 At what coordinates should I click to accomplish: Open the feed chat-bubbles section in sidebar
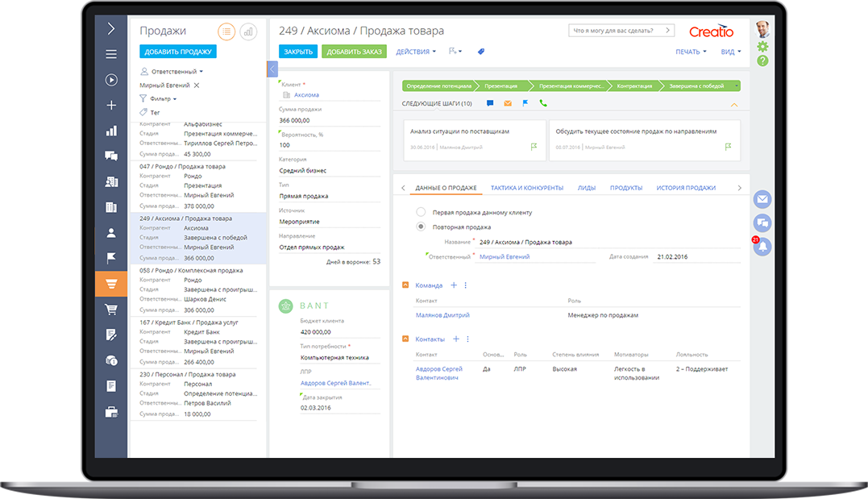110,156
